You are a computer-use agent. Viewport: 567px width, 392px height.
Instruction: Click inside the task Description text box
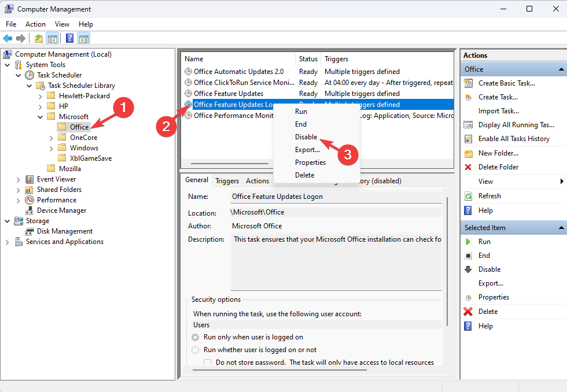(336, 262)
